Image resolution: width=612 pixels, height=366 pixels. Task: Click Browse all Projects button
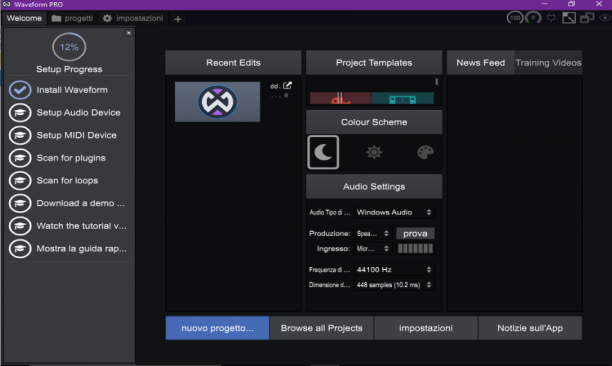[x=322, y=328]
